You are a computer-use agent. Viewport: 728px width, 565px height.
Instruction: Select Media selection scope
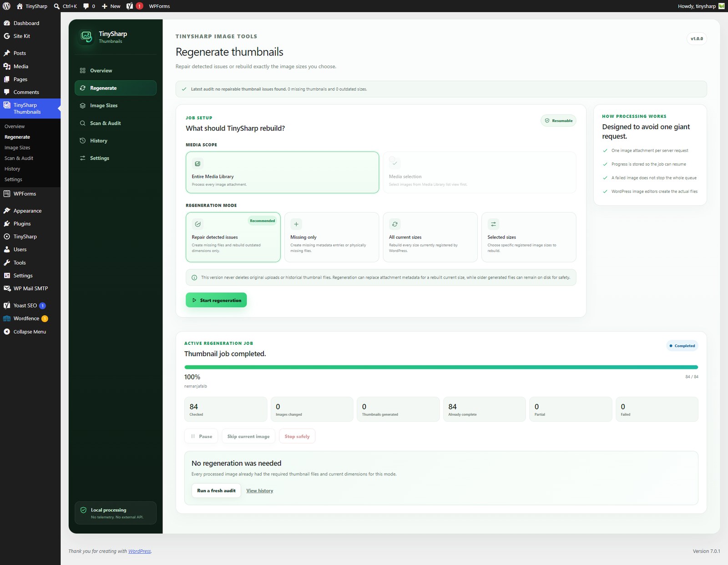[480, 172]
